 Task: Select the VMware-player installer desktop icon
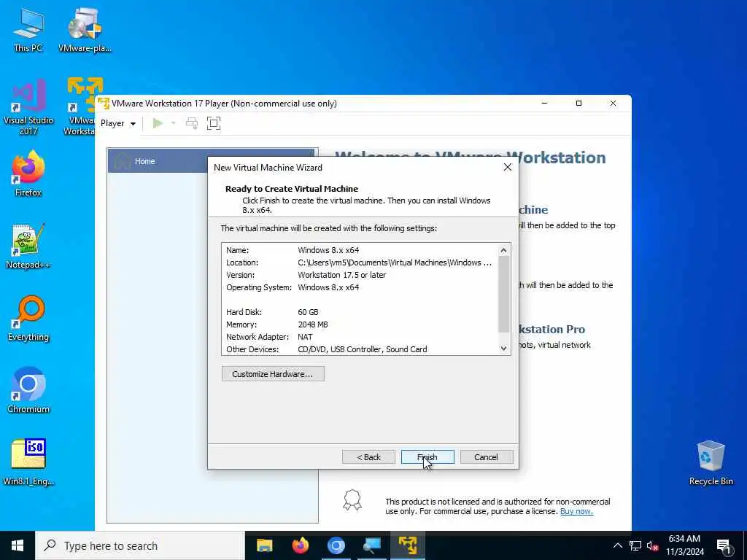(85, 30)
